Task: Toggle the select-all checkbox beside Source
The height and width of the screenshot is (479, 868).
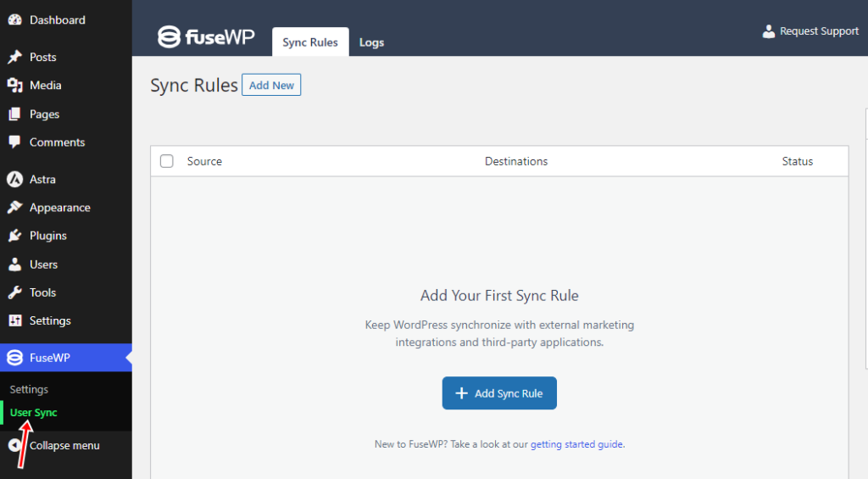Action: point(167,161)
